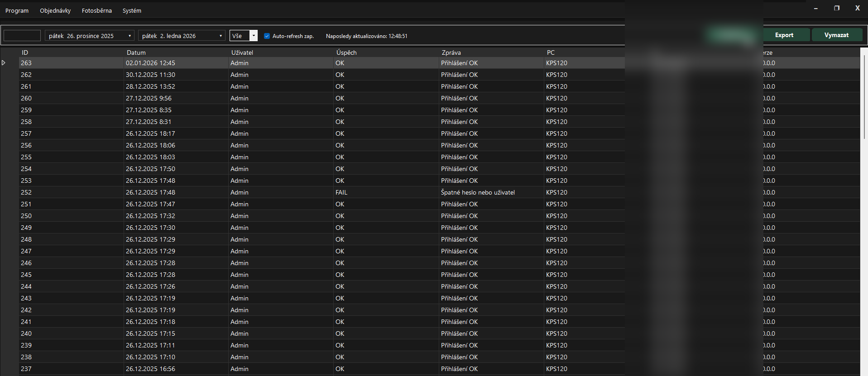This screenshot has width=868, height=376.
Task: Open the Systém menu
Action: coord(132,10)
